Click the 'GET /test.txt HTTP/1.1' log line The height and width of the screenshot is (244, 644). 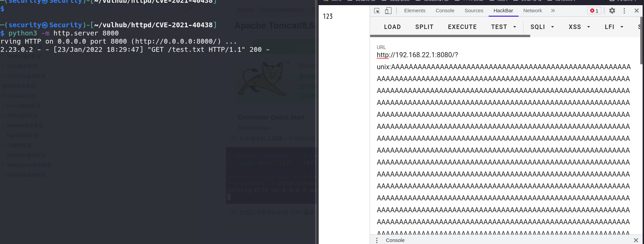196,49
